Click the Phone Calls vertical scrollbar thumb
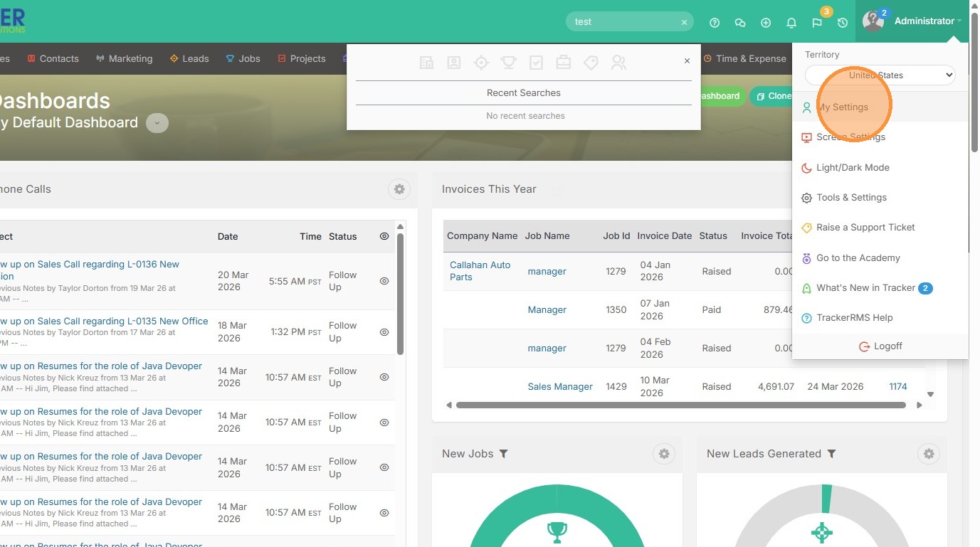 pos(401,294)
